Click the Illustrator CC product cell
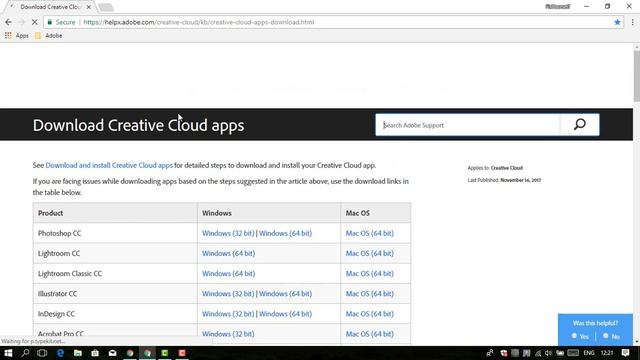Screen dimensions: 640x360 (x=115, y=293)
